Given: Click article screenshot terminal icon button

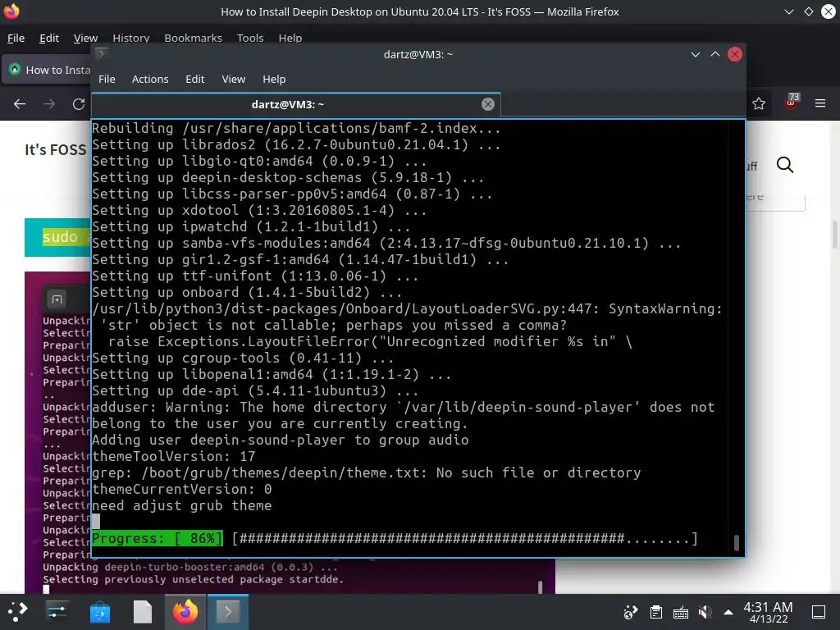Looking at the screenshot, I should 57,299.
